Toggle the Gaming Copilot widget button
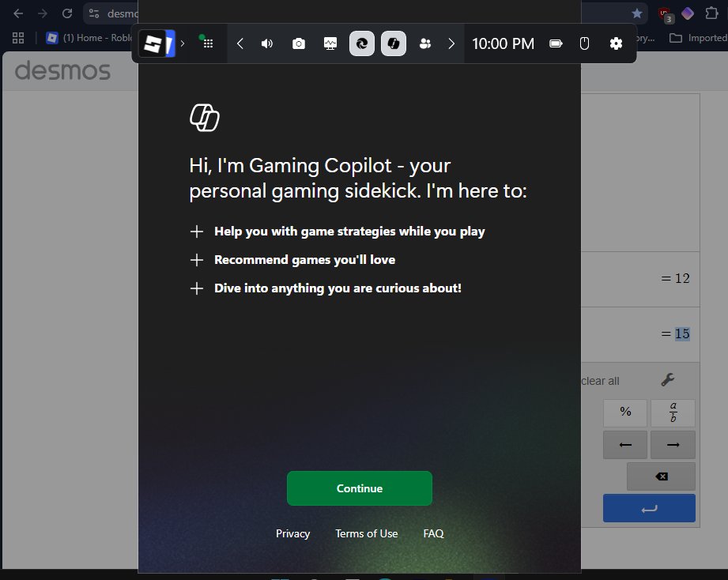 pyautogui.click(x=394, y=43)
